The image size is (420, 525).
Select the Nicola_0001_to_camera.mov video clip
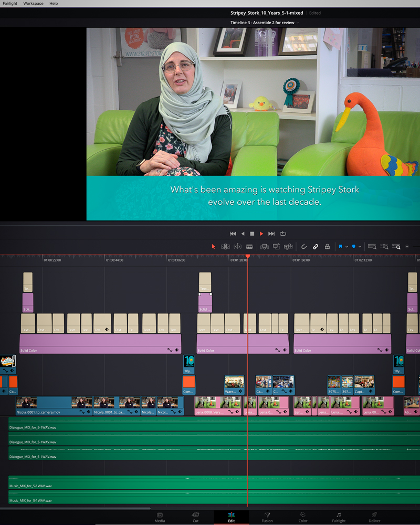tap(54, 406)
